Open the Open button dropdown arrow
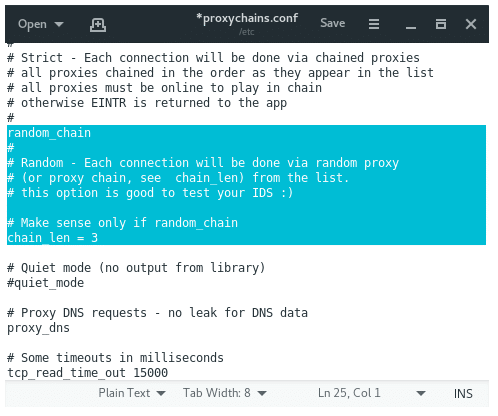The width and height of the screenshot is (498, 416). (x=59, y=24)
